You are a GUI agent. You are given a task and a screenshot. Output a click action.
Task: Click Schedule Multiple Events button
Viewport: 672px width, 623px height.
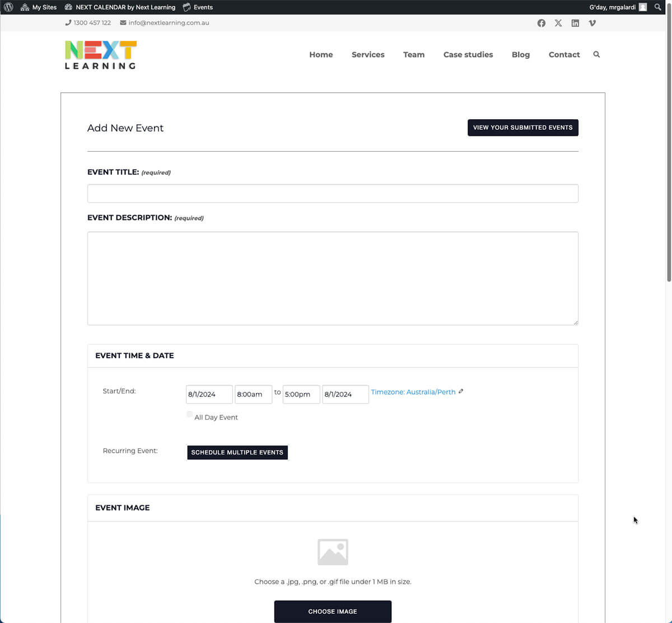click(237, 452)
